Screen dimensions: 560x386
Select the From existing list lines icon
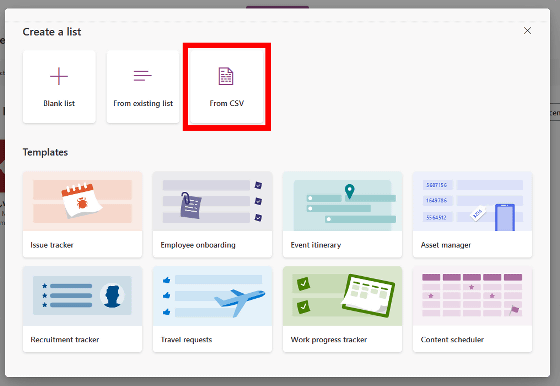142,76
